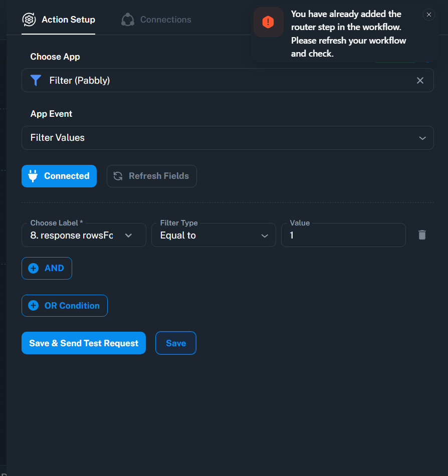Click the plug icon on Connected button
The width and height of the screenshot is (448, 476).
(x=34, y=176)
